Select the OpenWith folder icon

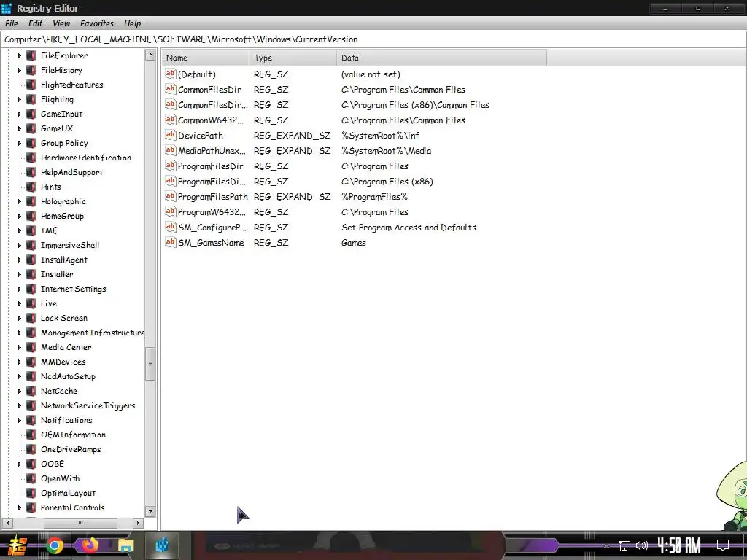31,478
